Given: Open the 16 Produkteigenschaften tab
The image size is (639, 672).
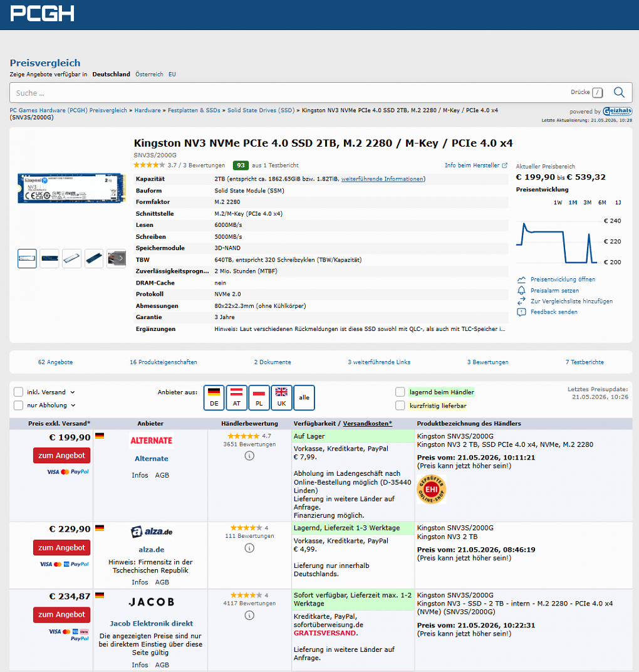Looking at the screenshot, I should click(163, 362).
